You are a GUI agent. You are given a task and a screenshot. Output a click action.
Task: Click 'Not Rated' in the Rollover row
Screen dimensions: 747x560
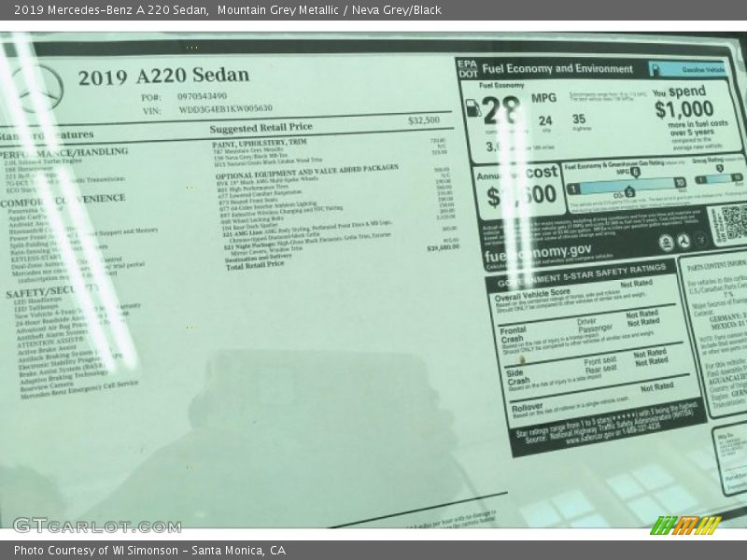click(x=657, y=387)
